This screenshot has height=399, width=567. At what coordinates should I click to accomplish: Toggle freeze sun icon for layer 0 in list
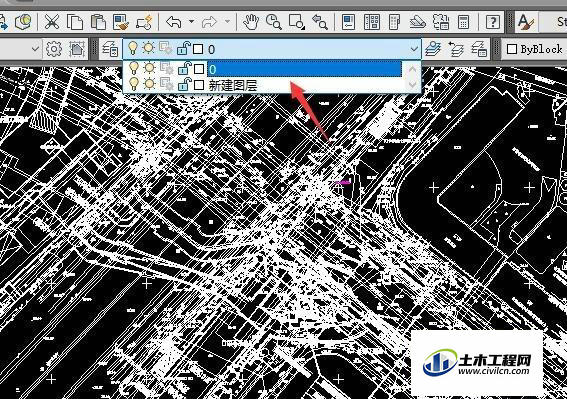[149, 68]
